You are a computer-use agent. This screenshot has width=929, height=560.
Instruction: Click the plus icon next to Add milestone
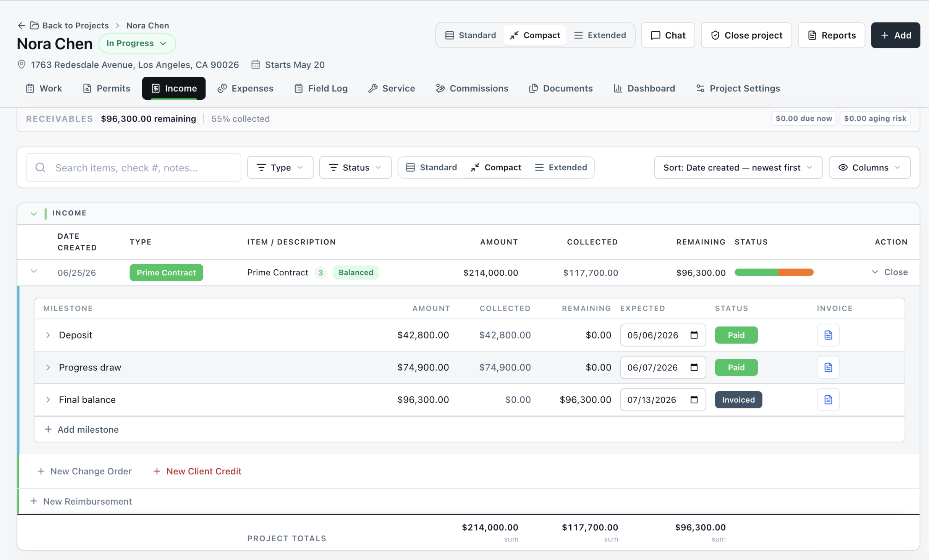pyautogui.click(x=48, y=429)
